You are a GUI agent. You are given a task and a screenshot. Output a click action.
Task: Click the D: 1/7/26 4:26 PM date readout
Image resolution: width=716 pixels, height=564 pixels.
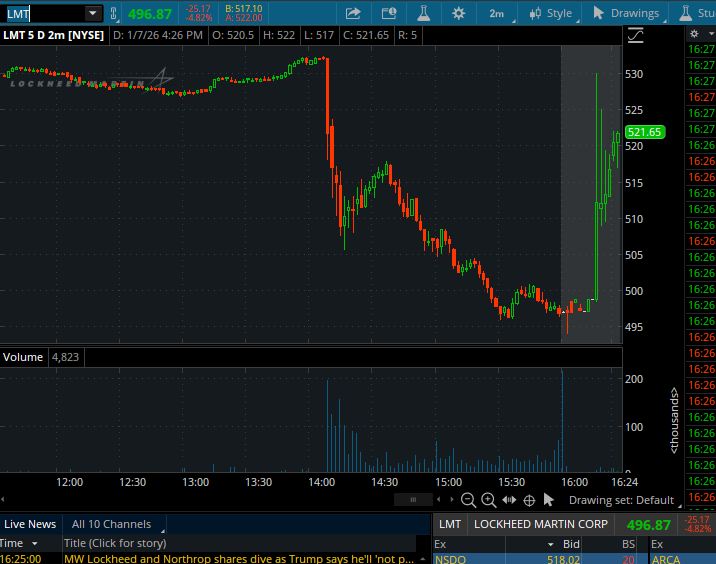click(158, 35)
